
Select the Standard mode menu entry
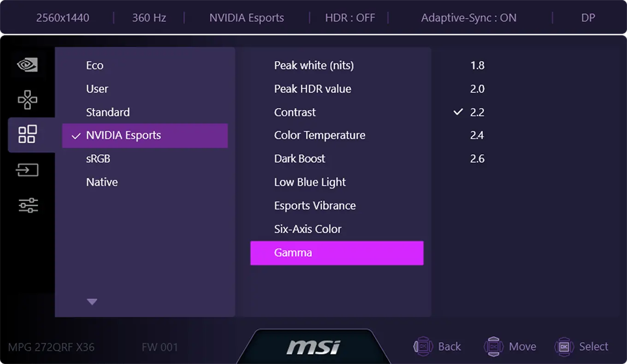(108, 112)
